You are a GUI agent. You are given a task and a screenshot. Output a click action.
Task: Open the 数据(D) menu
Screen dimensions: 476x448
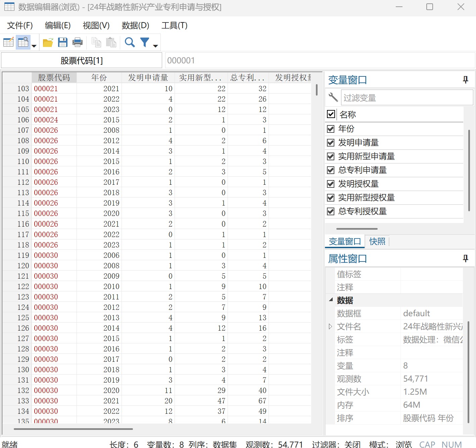pyautogui.click(x=135, y=25)
